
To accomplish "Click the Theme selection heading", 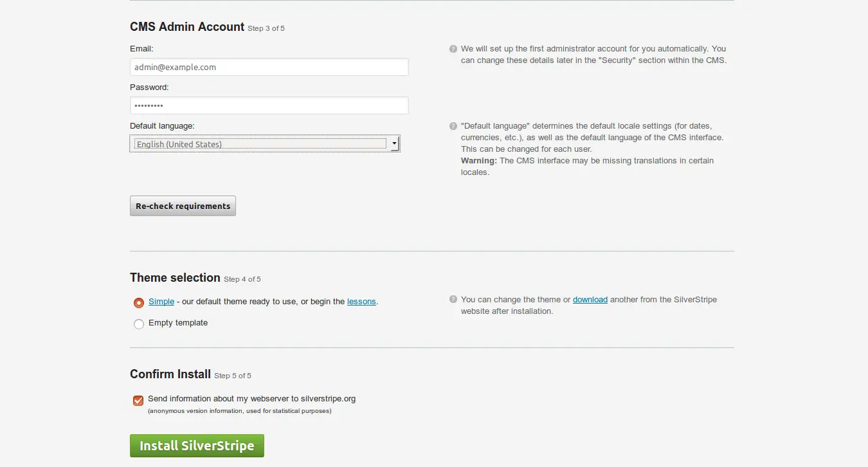I will coord(175,278).
